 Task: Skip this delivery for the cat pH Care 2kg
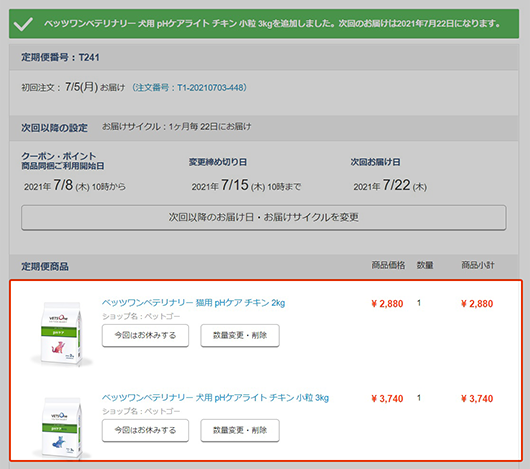point(145,335)
